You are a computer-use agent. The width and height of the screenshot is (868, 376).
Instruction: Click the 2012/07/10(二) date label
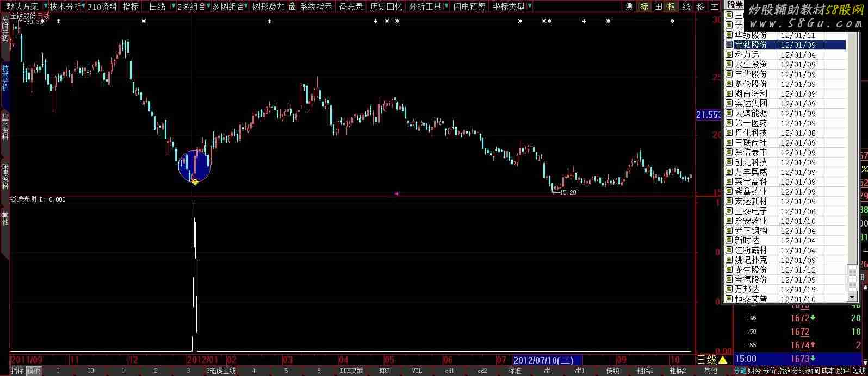pyautogui.click(x=547, y=360)
